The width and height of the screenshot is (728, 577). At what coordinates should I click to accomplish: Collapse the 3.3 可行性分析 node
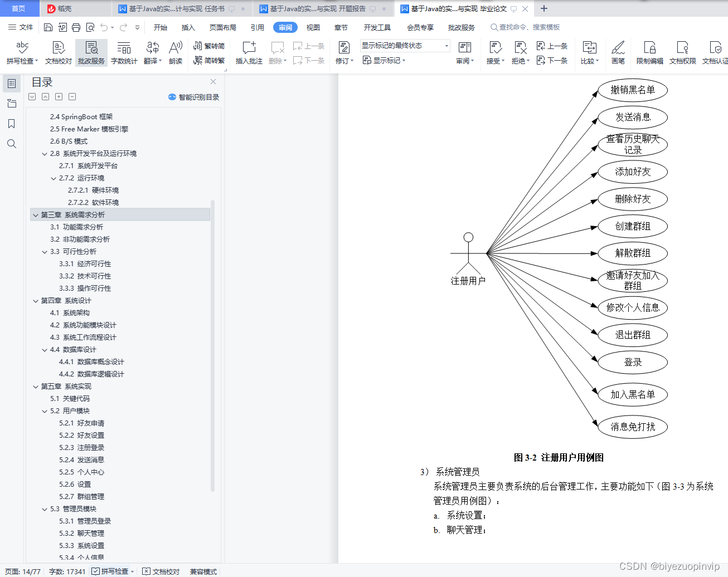click(45, 252)
